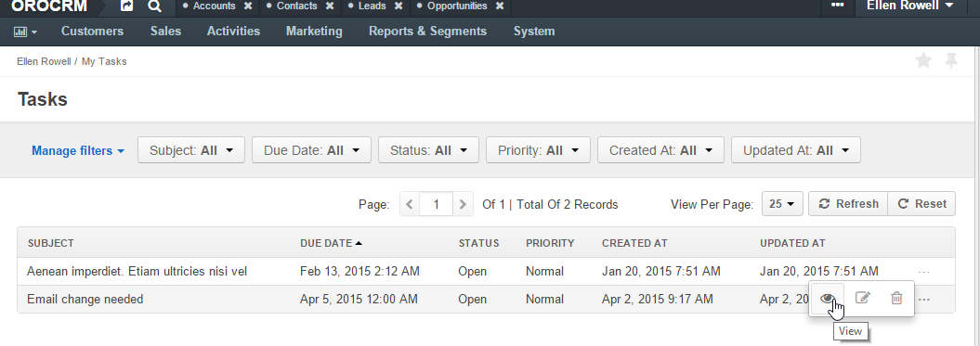Sort by the Updated At column header

pos(792,243)
